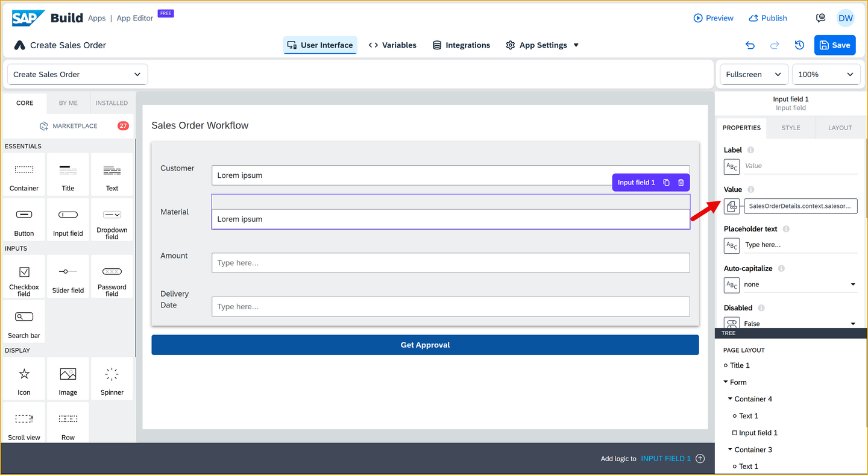Open the Value binding type icon
The width and height of the screenshot is (868, 475).
[x=732, y=206]
